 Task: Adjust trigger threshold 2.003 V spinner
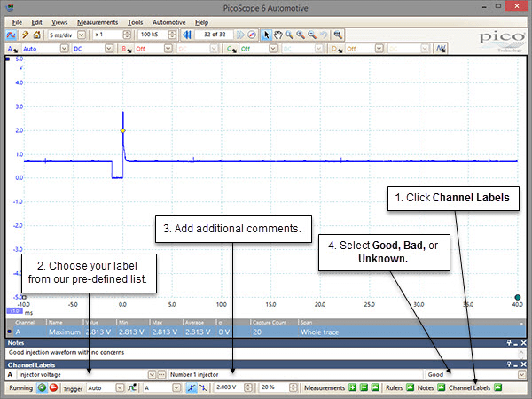pos(248,387)
